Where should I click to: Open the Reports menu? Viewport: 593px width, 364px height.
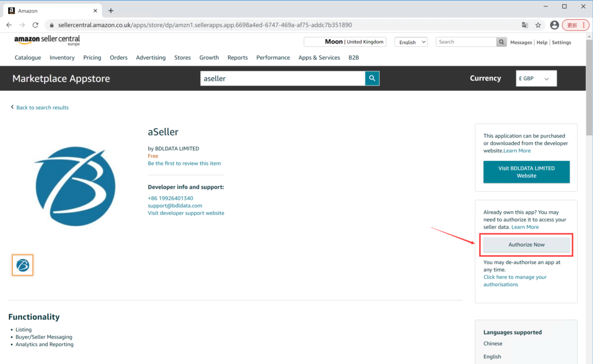click(237, 57)
